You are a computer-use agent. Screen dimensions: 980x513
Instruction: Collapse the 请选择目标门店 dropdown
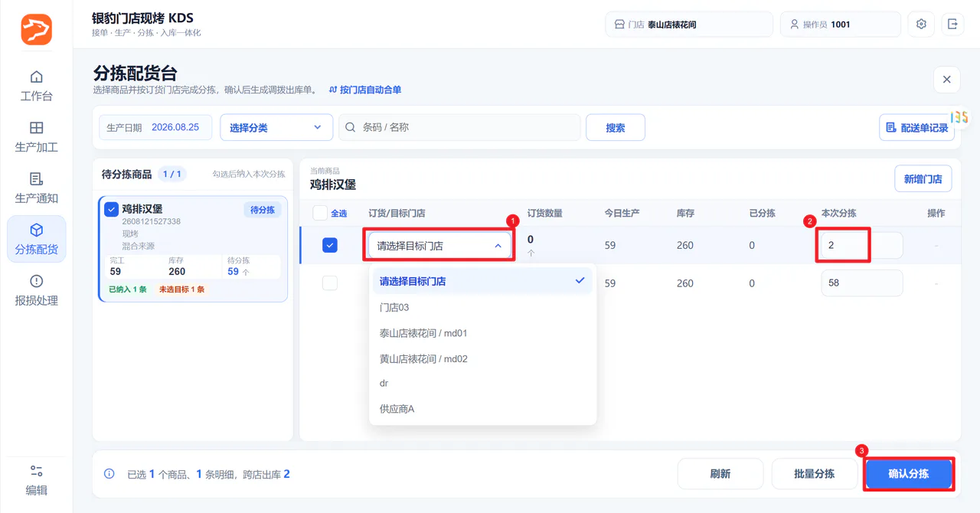click(x=440, y=246)
